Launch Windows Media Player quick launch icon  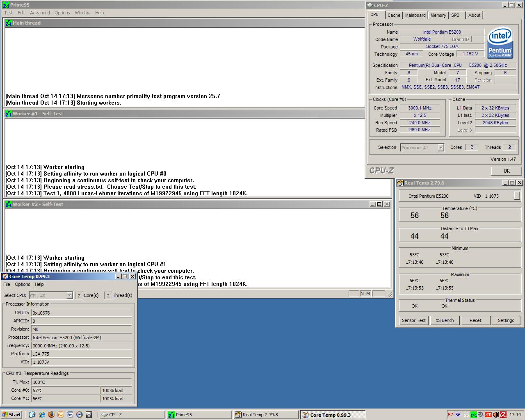pos(80,415)
